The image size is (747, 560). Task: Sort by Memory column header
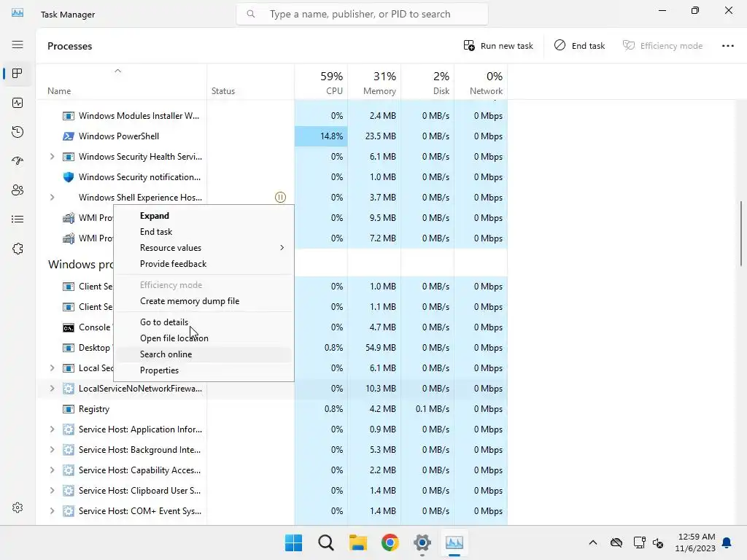pos(374,82)
